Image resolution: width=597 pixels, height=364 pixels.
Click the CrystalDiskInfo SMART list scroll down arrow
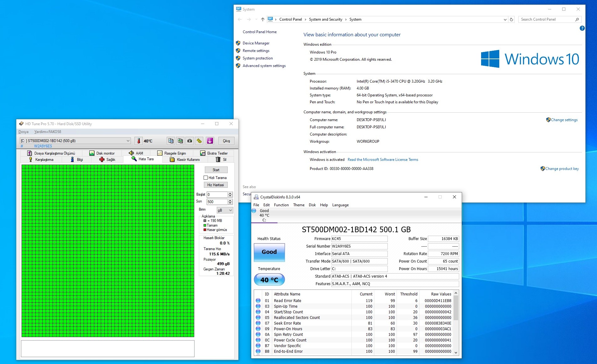click(x=456, y=352)
